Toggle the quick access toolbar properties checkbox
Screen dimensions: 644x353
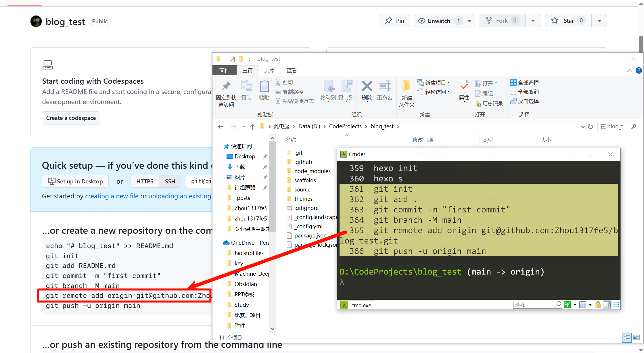(232, 59)
